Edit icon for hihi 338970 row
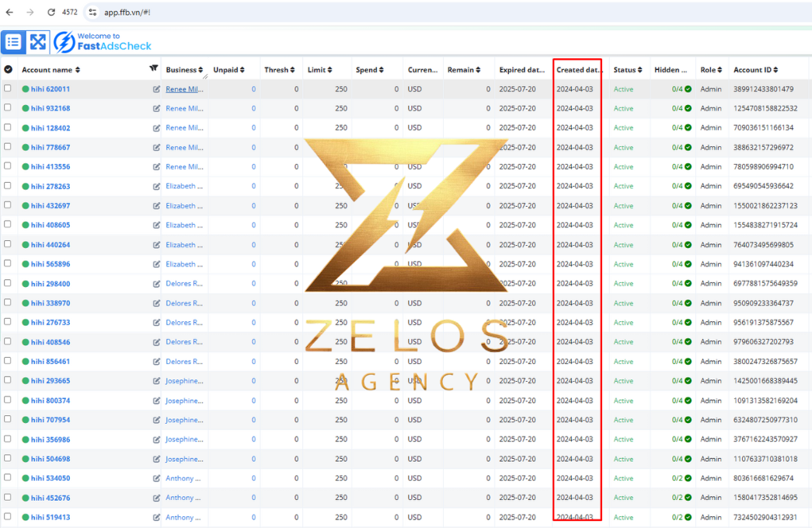This screenshot has height=528, width=812. tap(156, 303)
